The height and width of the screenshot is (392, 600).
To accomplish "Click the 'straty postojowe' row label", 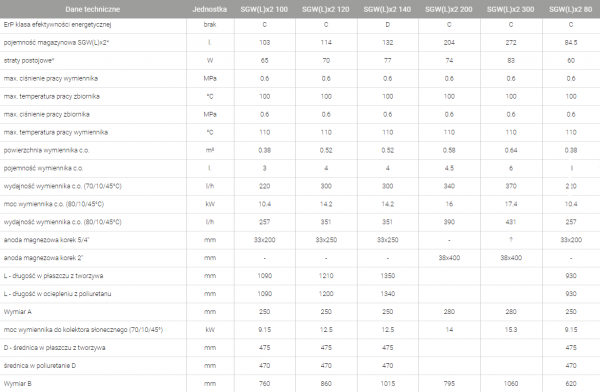I will (29, 60).
